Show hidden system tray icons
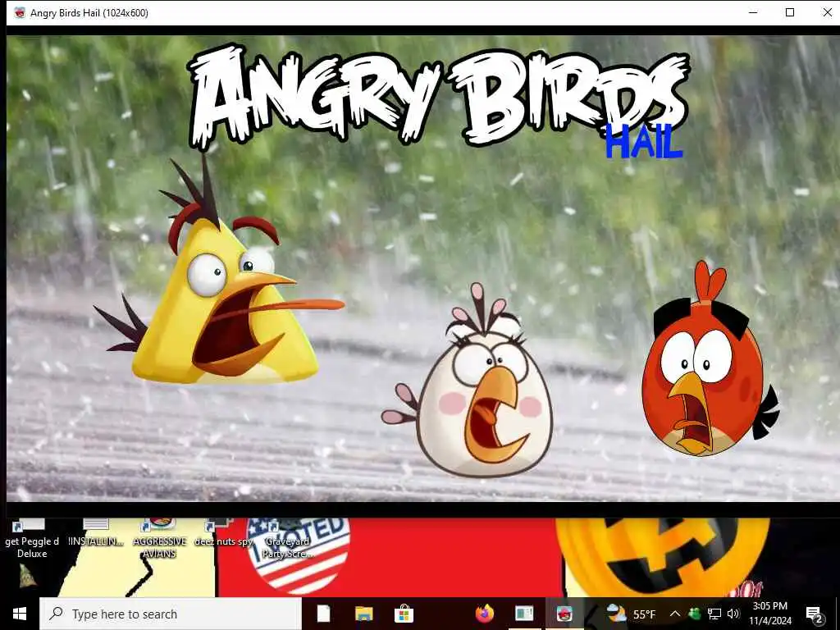 click(675, 614)
